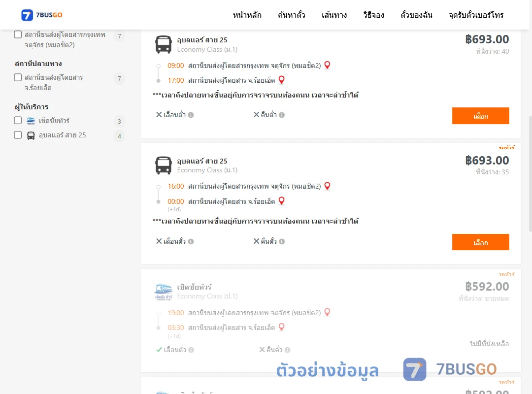532x394 pixels.
Task: Click result count 4 beside อุบลแอร์ สาย 25
Action: tap(119, 136)
